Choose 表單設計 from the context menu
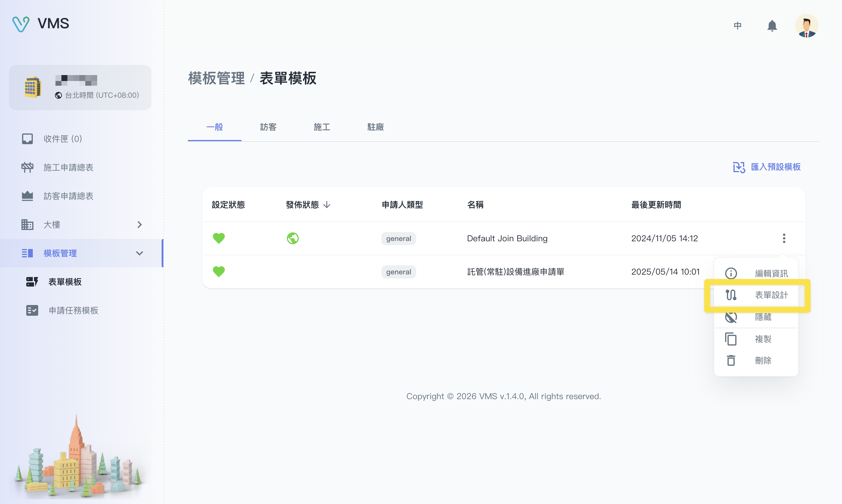Image resolution: width=842 pixels, height=504 pixels. point(771,295)
